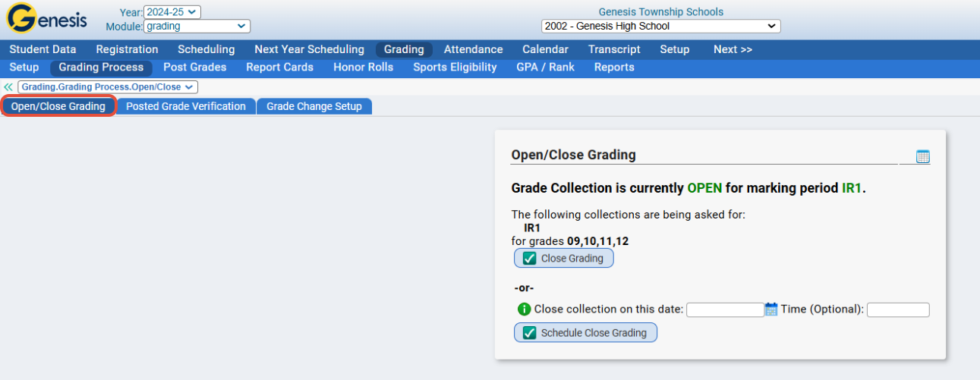980x380 pixels.
Task: Click the Close Grading button
Action: pyautogui.click(x=564, y=258)
